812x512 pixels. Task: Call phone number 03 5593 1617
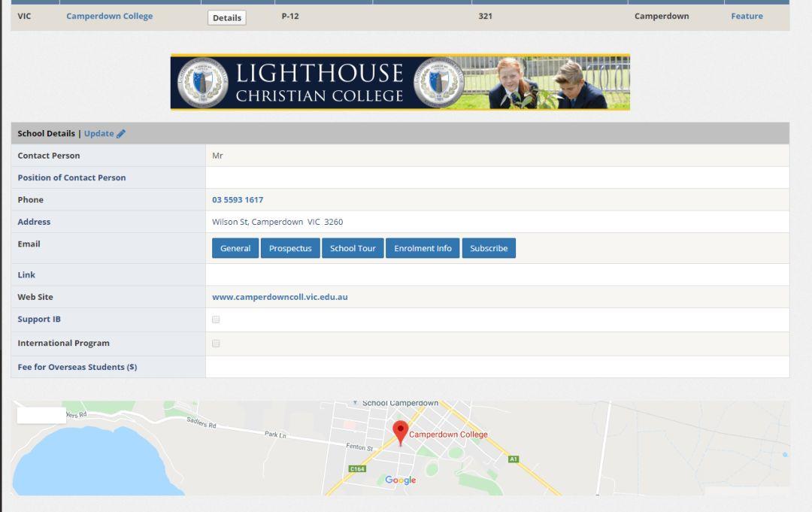238,200
